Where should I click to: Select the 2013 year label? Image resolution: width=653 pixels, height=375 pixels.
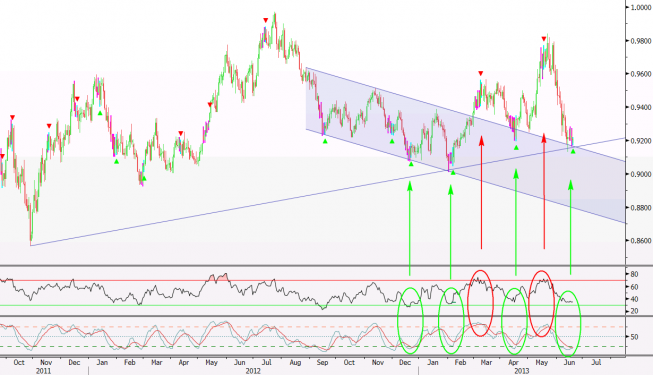522,371
